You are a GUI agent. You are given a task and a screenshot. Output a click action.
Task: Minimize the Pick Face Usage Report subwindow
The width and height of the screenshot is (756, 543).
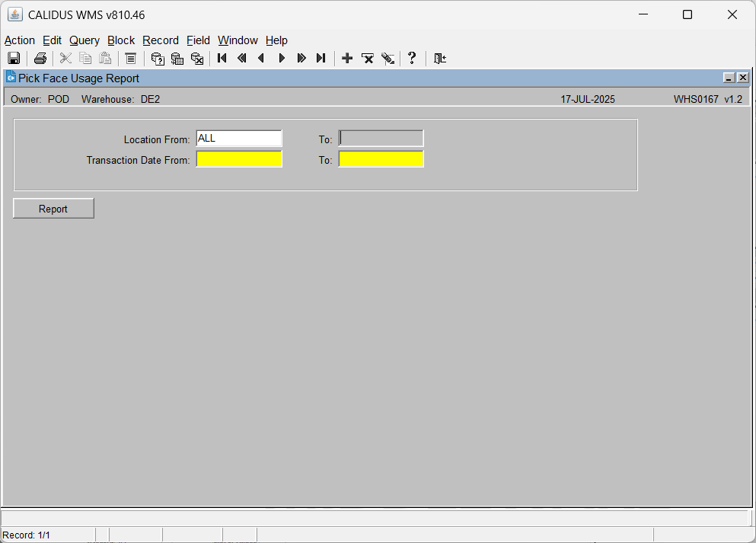[729, 78]
